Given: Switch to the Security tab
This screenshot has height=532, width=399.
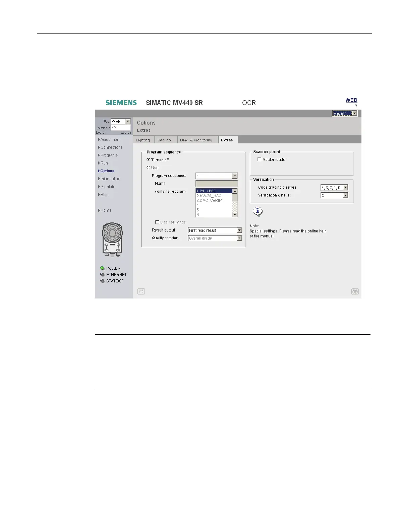Looking at the screenshot, I should (166, 140).
